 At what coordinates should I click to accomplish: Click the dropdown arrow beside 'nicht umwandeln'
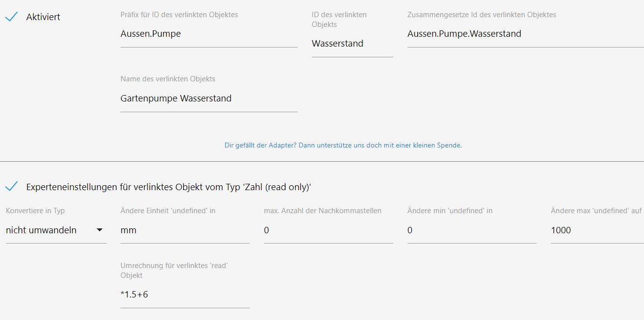click(99, 230)
